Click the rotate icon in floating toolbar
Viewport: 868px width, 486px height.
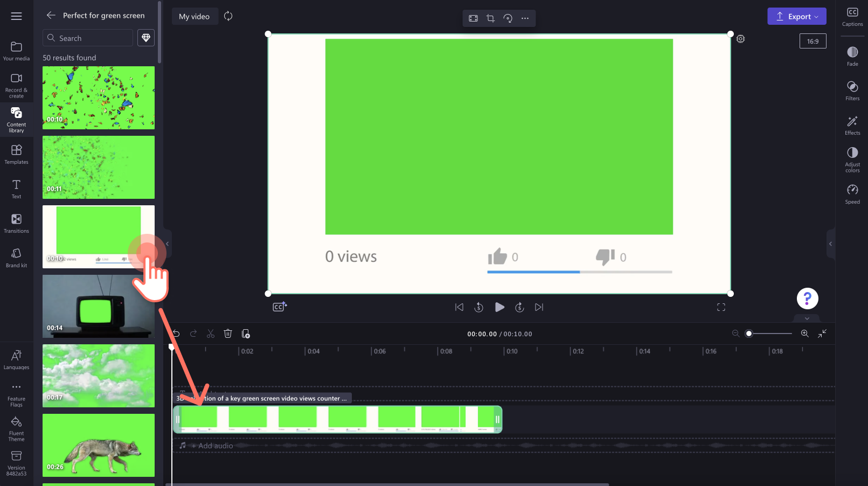point(508,18)
